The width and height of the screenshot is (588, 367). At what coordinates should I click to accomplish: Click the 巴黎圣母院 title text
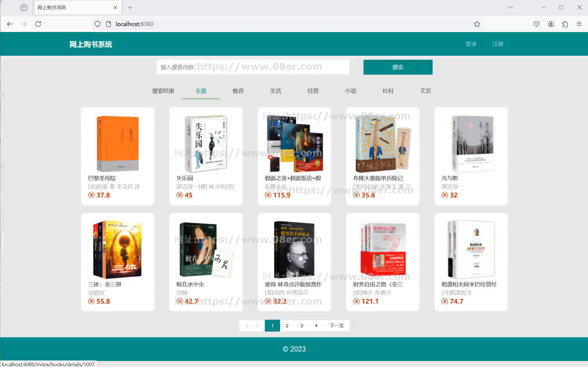point(102,178)
